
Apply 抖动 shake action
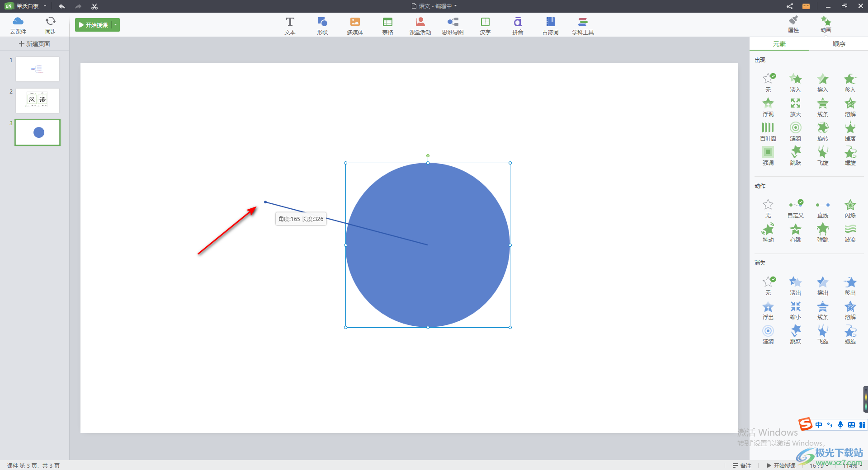pos(768,233)
